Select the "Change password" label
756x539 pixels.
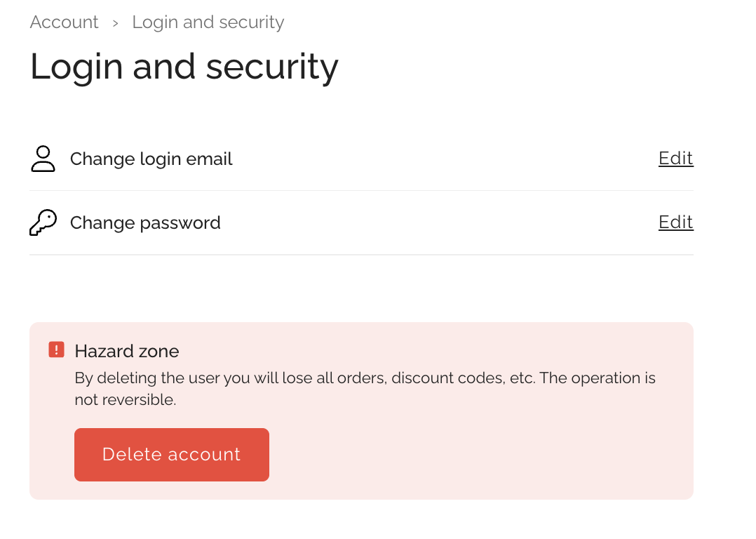(x=145, y=223)
